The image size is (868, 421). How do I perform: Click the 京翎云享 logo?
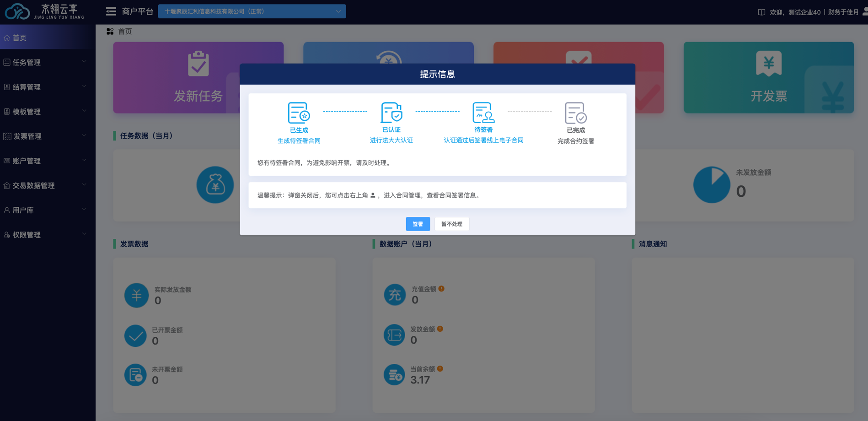[x=45, y=11]
